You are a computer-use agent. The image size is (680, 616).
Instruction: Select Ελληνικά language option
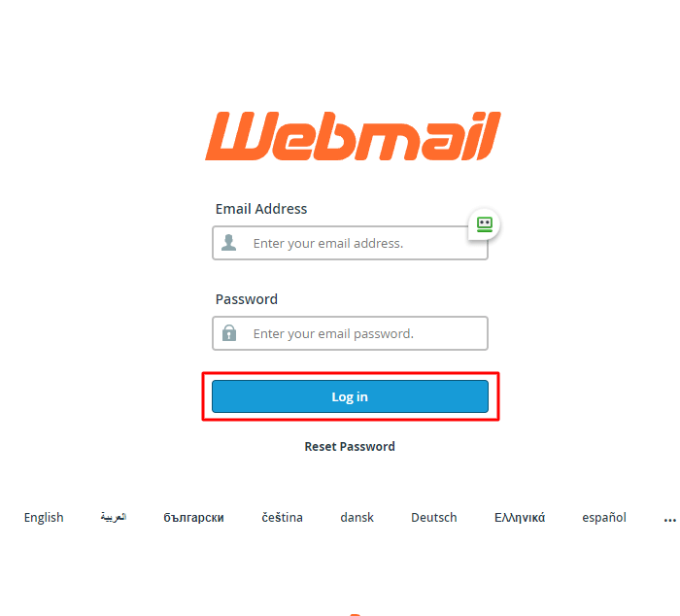point(520,518)
